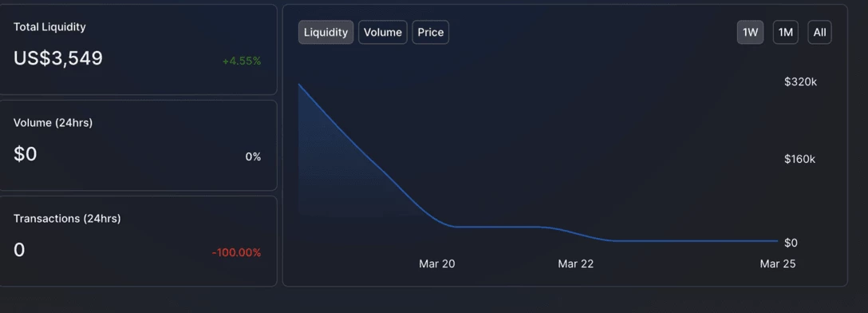This screenshot has height=313, width=868.
Task: Show All time chart range
Action: 820,32
